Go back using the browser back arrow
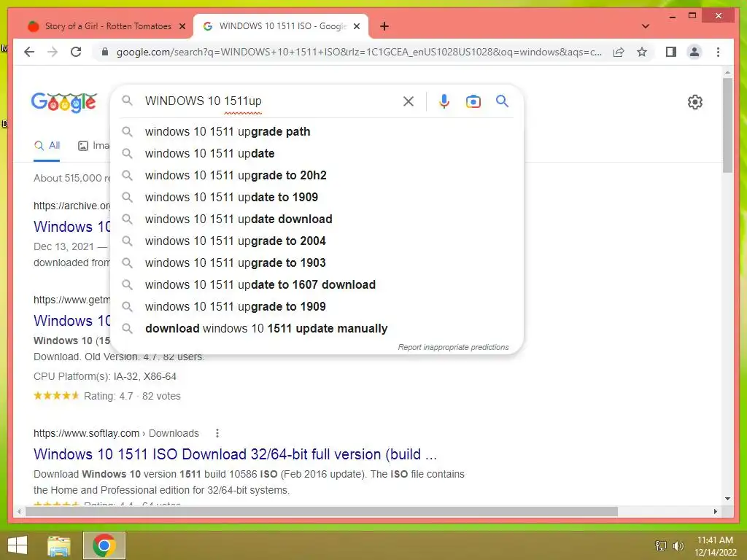The image size is (747, 560). (29, 52)
